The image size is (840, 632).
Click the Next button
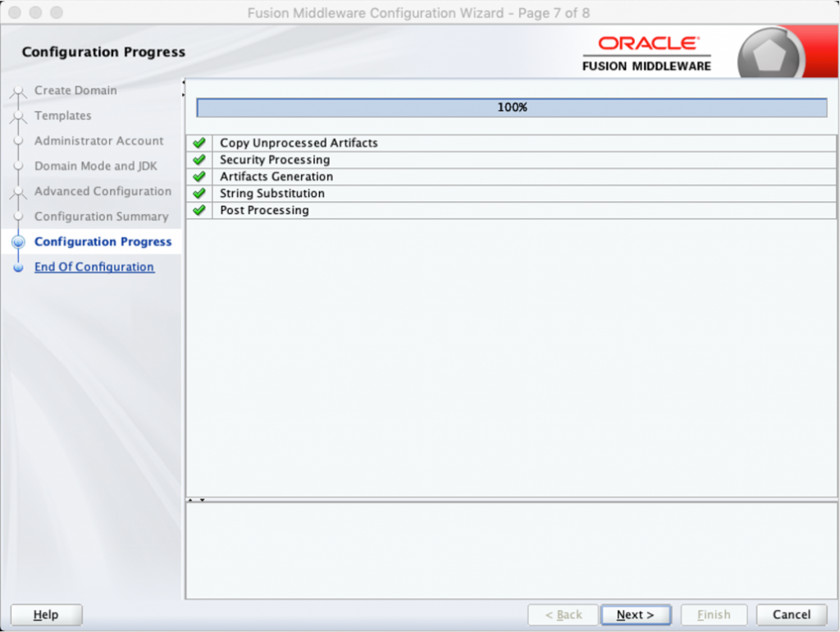[636, 614]
